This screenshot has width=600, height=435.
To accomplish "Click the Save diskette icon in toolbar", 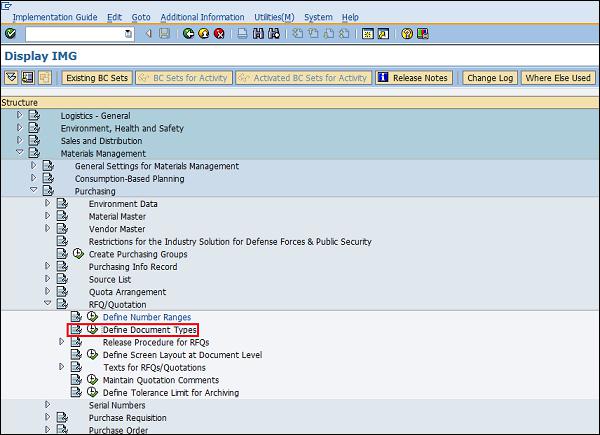I will click(164, 34).
